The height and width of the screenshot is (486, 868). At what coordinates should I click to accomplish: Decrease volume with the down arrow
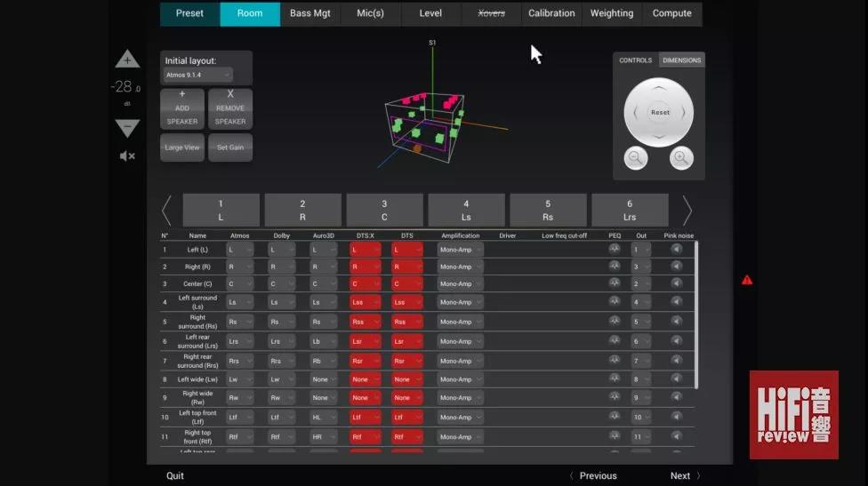(127, 128)
